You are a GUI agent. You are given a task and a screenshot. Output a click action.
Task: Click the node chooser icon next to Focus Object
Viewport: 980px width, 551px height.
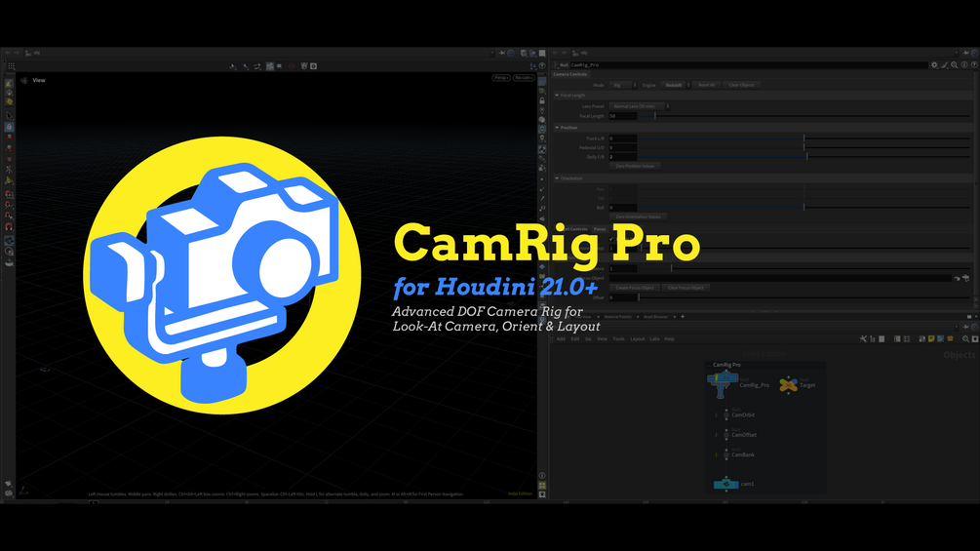click(966, 278)
